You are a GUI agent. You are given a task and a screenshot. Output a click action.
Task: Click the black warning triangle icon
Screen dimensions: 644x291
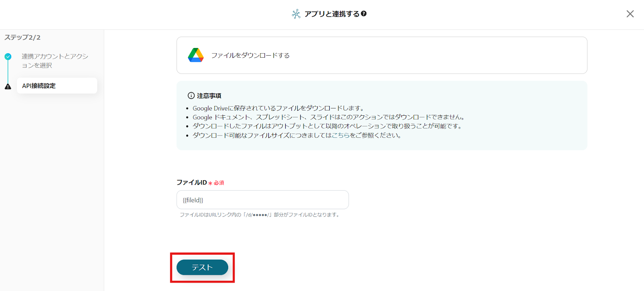8,86
